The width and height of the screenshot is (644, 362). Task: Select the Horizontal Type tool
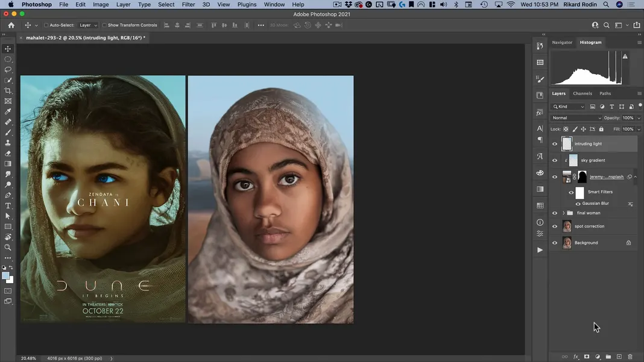point(8,205)
